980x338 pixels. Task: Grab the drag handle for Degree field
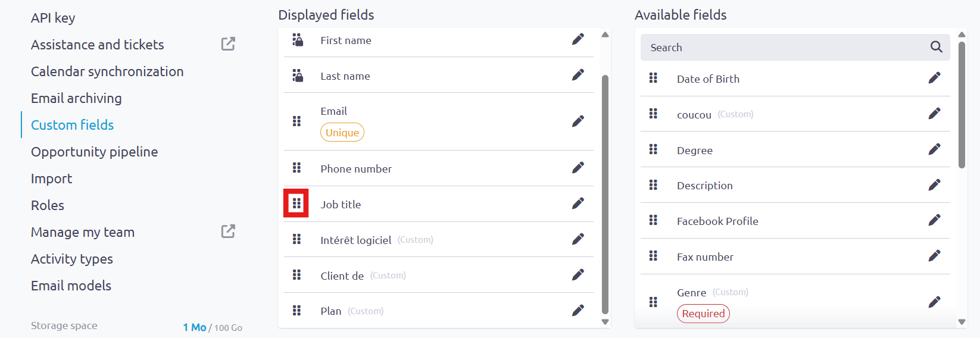coord(653,149)
